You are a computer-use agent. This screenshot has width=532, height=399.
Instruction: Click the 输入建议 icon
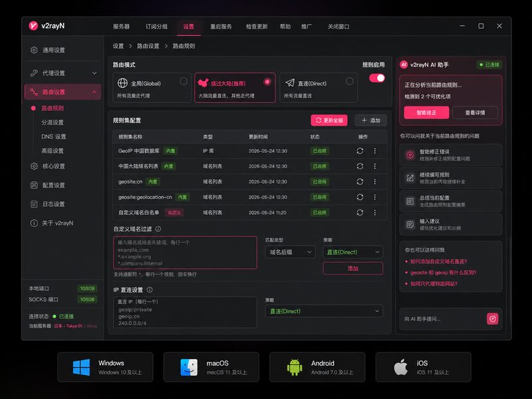pos(410,225)
